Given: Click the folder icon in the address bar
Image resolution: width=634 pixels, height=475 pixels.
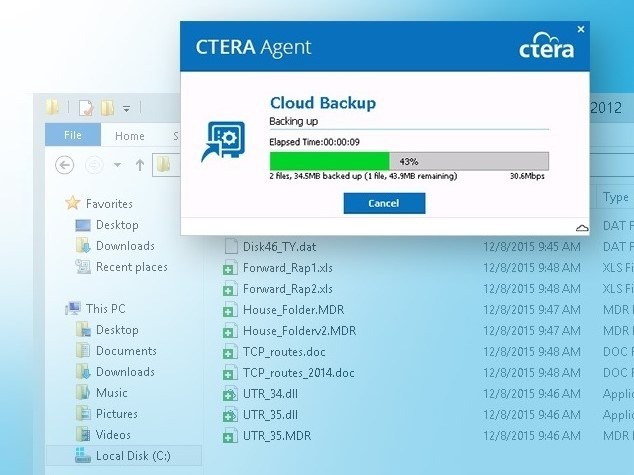Looking at the screenshot, I should coord(163,165).
